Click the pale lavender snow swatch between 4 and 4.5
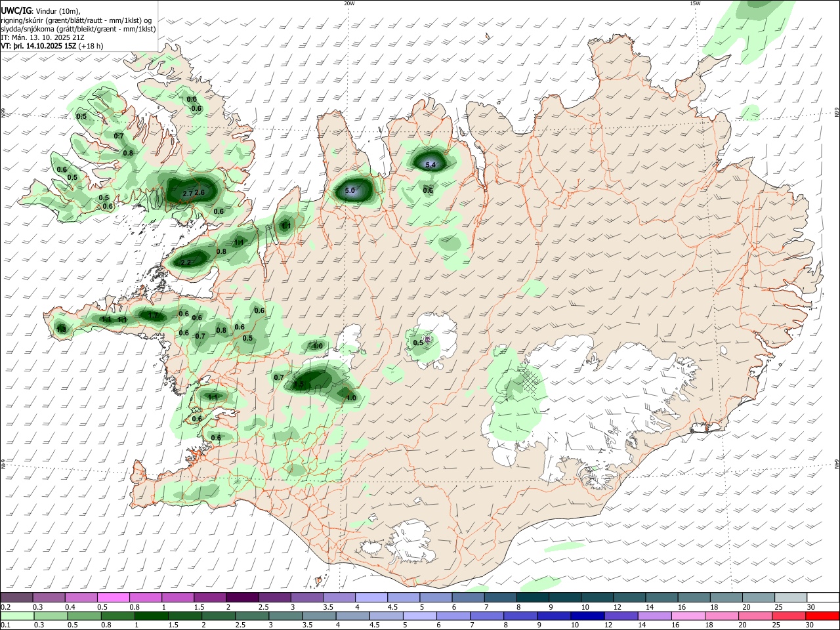The height and width of the screenshot is (630, 840). 371,597
